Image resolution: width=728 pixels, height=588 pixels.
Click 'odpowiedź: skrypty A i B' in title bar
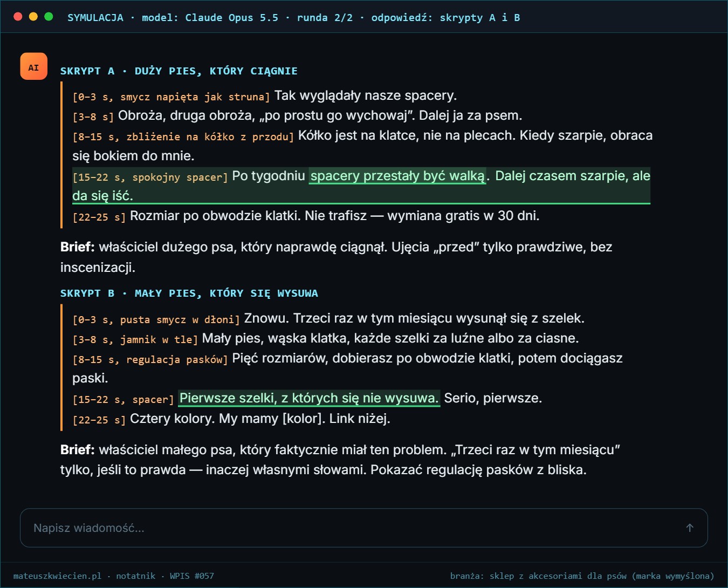[x=445, y=17]
